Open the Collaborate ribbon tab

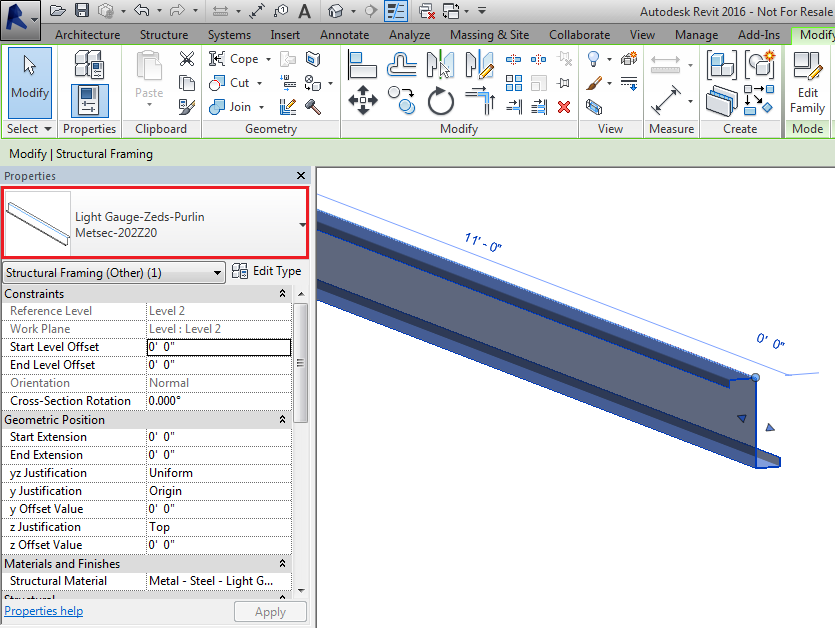579,35
